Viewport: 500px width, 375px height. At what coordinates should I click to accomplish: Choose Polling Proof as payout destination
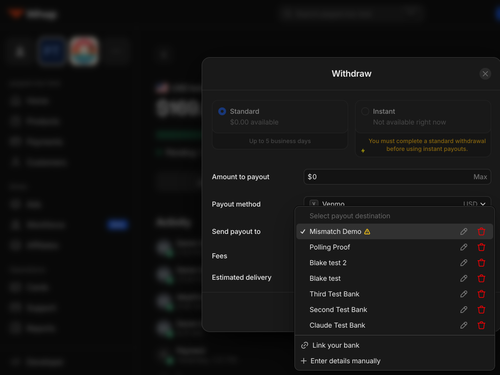pos(395,247)
